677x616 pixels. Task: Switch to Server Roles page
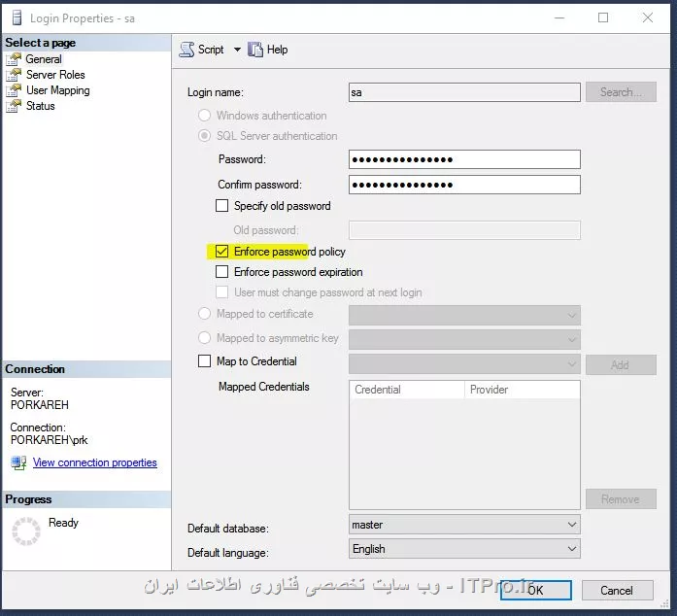55,75
